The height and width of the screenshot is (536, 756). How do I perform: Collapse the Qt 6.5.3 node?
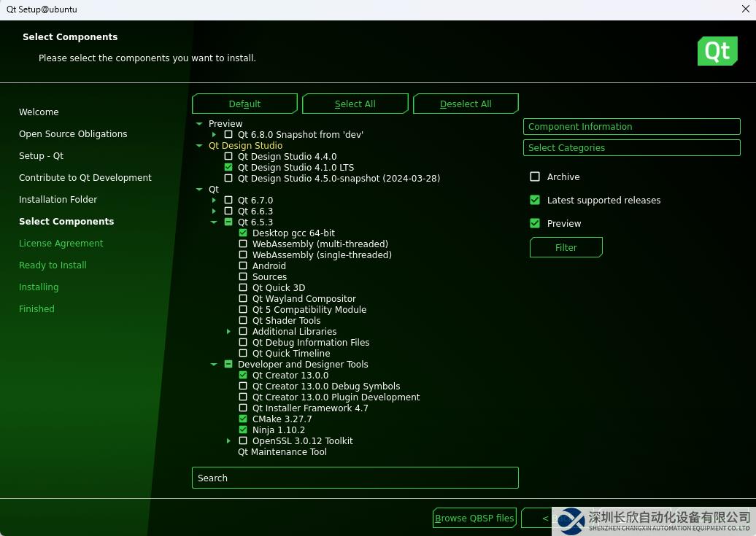point(214,222)
